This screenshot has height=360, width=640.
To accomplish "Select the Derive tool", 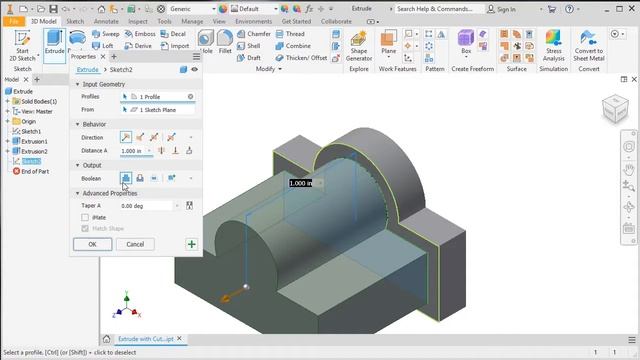I will tap(138, 46).
